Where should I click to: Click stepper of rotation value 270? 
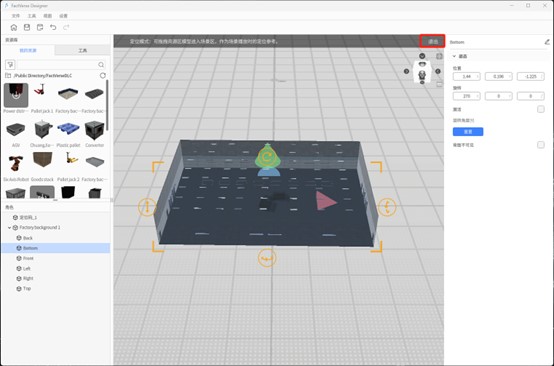pyautogui.click(x=478, y=96)
